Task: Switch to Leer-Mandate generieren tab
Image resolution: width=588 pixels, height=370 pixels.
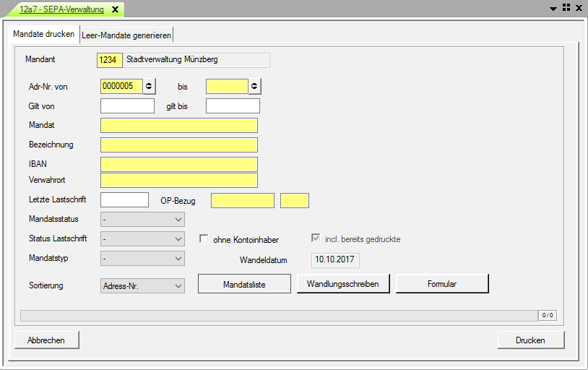Action: pyautogui.click(x=127, y=35)
